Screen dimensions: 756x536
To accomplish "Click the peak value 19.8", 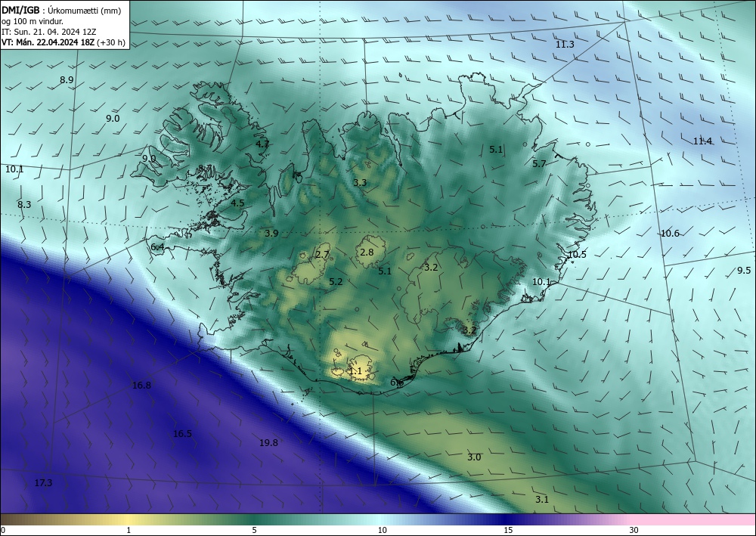I will pos(268,442).
